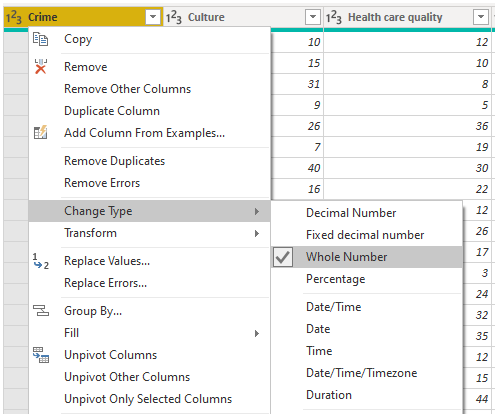Click Health care quality data type icon
The width and height of the screenshot is (501, 416).
[334, 17]
